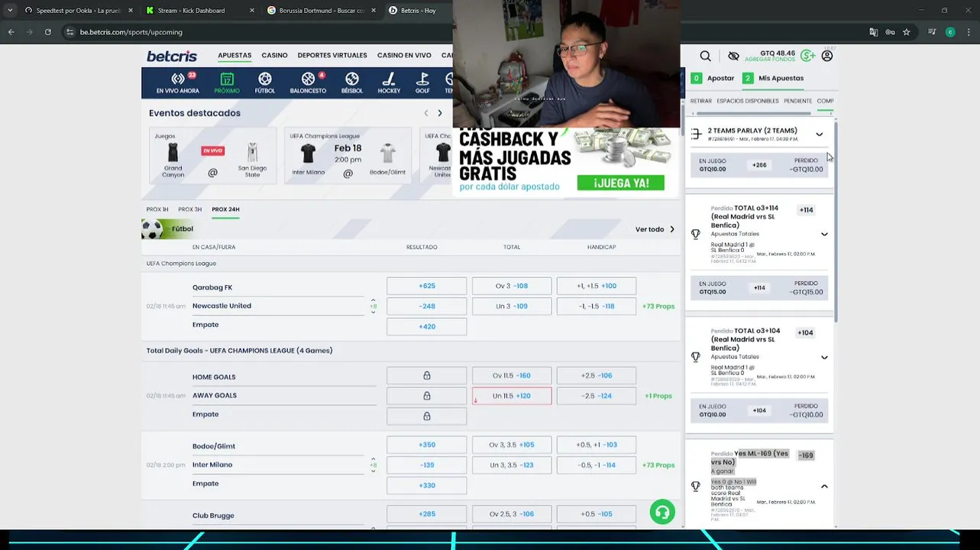Open the APUESTAS menu
Image resolution: width=980 pixels, height=550 pixels.
(234, 56)
